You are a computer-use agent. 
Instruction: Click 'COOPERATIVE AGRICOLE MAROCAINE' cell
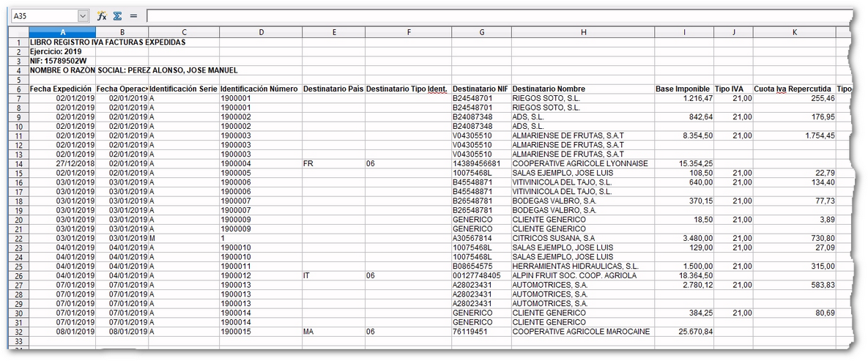tap(583, 332)
